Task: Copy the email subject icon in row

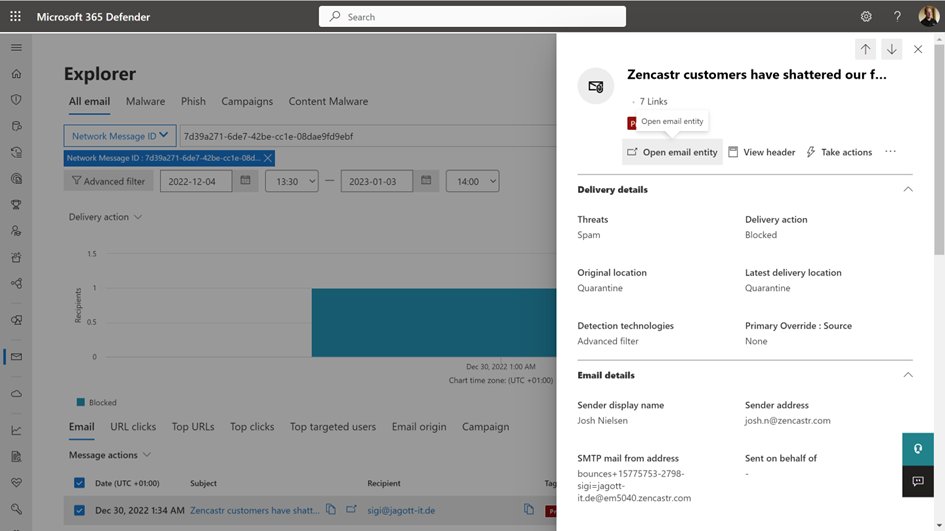Action: pos(331,509)
